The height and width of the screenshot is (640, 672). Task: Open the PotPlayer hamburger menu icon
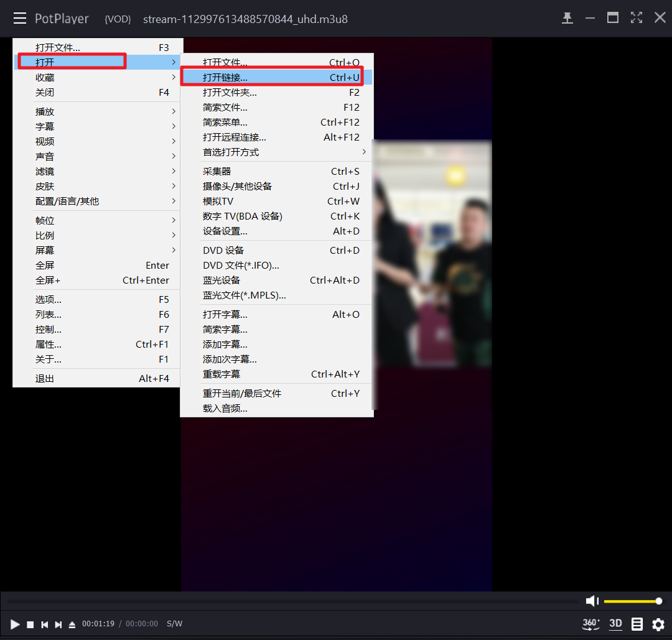(x=20, y=19)
